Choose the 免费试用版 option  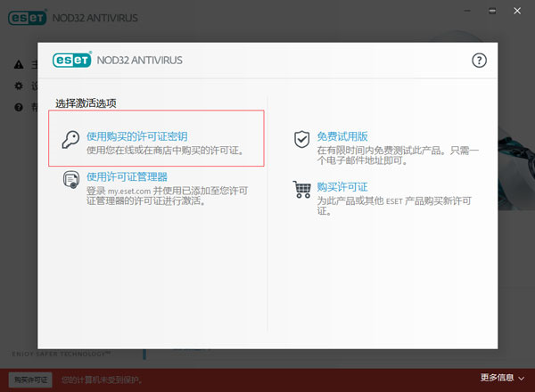click(342, 136)
